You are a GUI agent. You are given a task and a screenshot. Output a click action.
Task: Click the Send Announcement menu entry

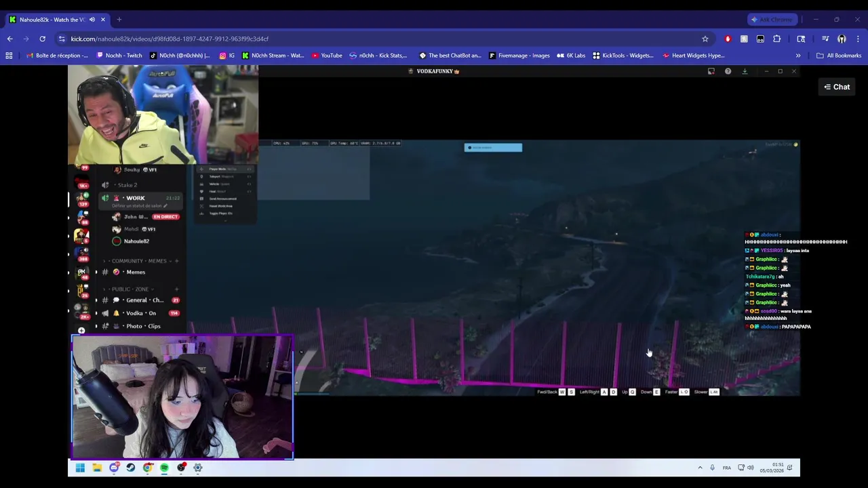point(226,199)
